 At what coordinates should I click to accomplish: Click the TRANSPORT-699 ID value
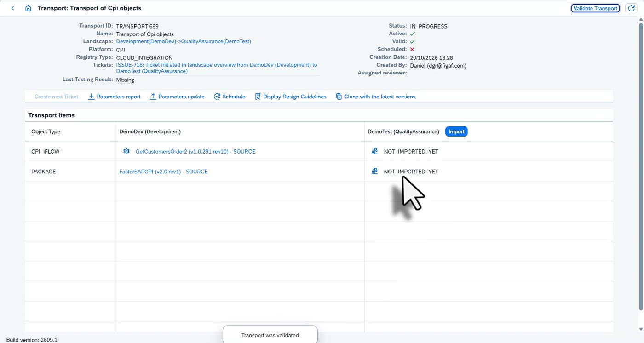pyautogui.click(x=137, y=26)
